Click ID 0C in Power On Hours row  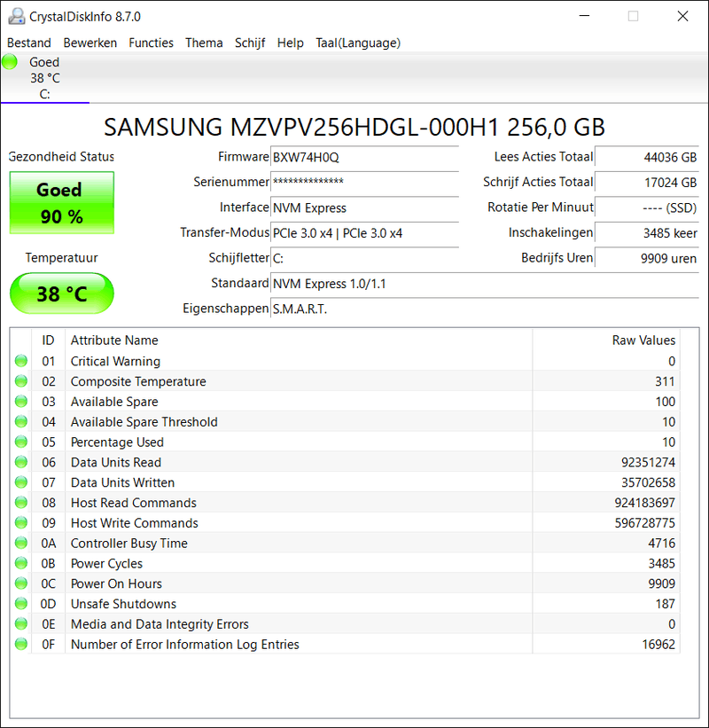(x=48, y=583)
